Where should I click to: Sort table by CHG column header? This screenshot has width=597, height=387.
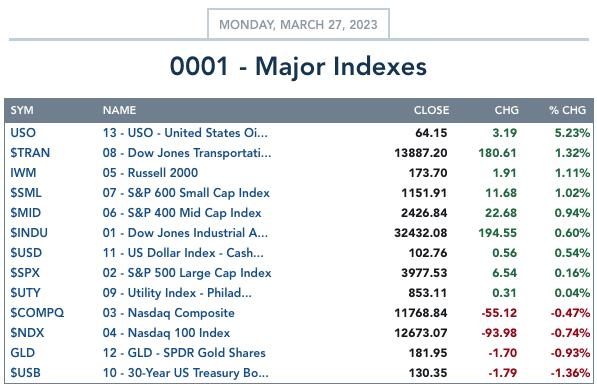[506, 110]
